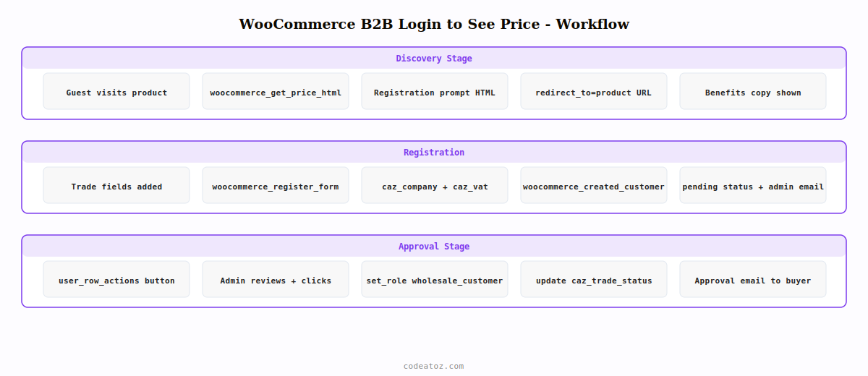This screenshot has height=376, width=868.
Task: Click the workflow title heading
Action: point(434,24)
